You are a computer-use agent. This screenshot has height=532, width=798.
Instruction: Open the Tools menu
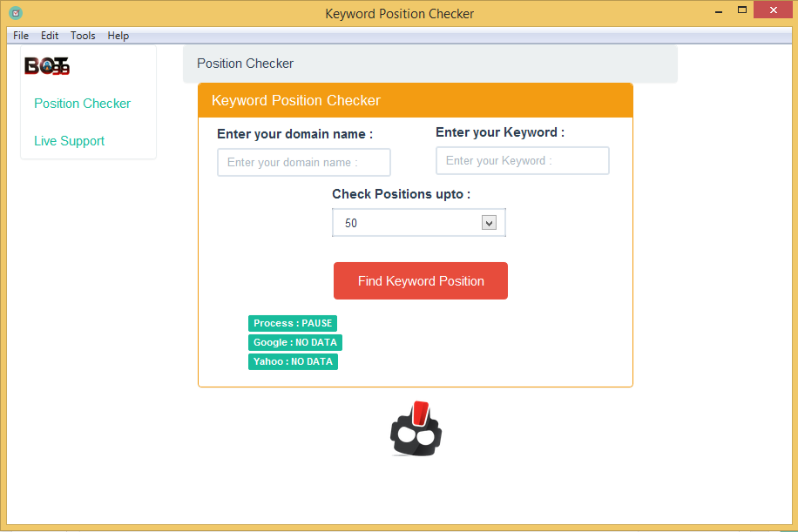pyautogui.click(x=83, y=36)
